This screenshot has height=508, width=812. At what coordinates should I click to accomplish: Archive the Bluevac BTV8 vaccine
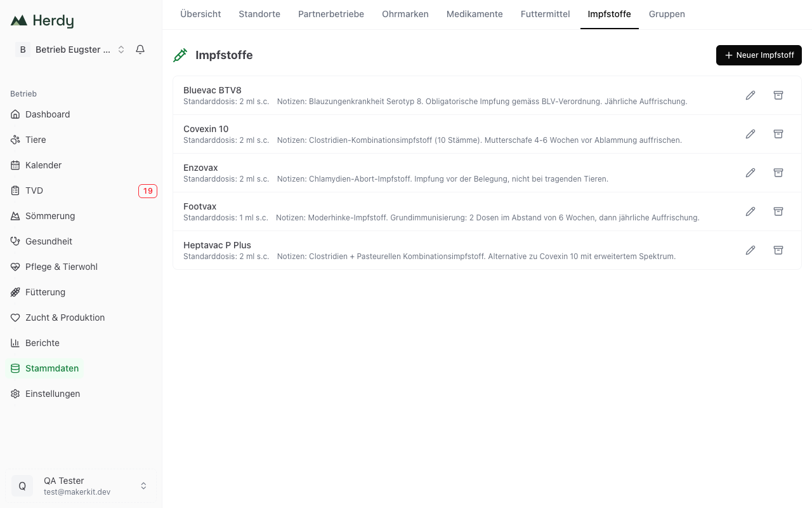[x=778, y=95]
